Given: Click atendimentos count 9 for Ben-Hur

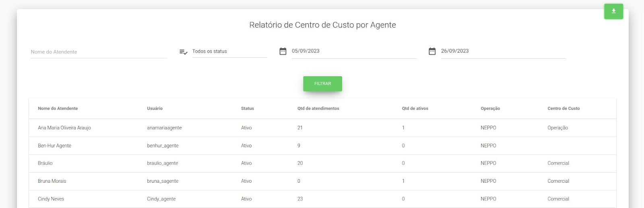Looking at the screenshot, I should [x=299, y=146].
